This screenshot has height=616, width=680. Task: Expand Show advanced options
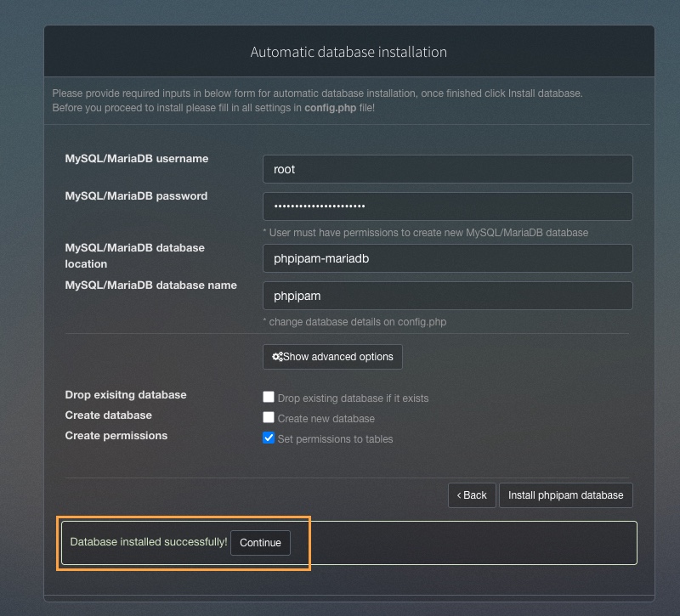332,357
